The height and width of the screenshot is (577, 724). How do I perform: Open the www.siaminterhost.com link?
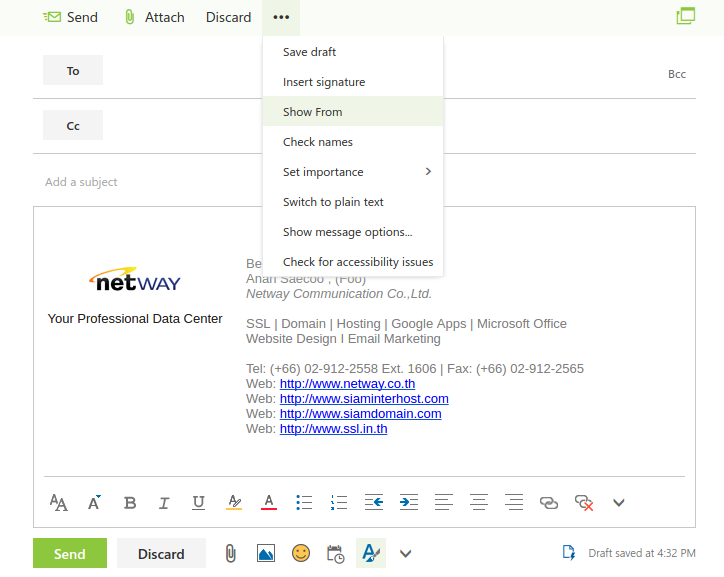[364, 399]
